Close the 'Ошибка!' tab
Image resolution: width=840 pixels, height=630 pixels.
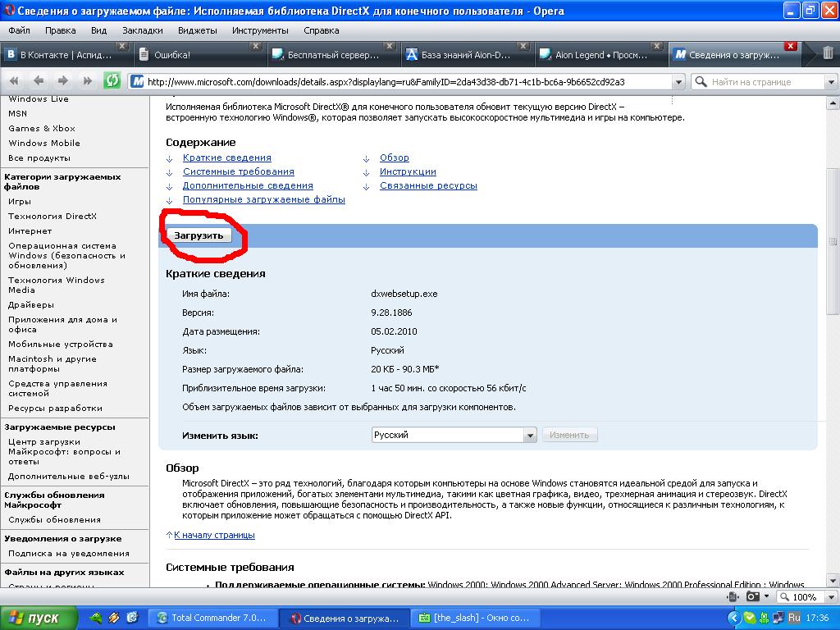[256, 46]
